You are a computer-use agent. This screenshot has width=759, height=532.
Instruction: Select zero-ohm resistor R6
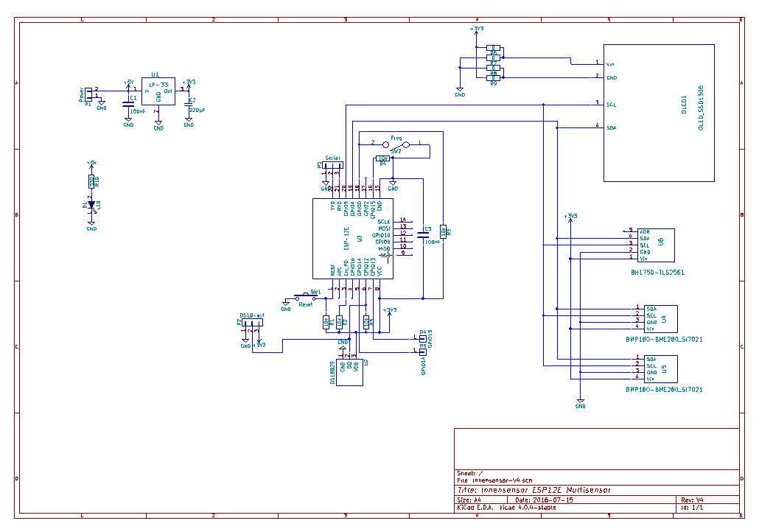click(x=493, y=48)
